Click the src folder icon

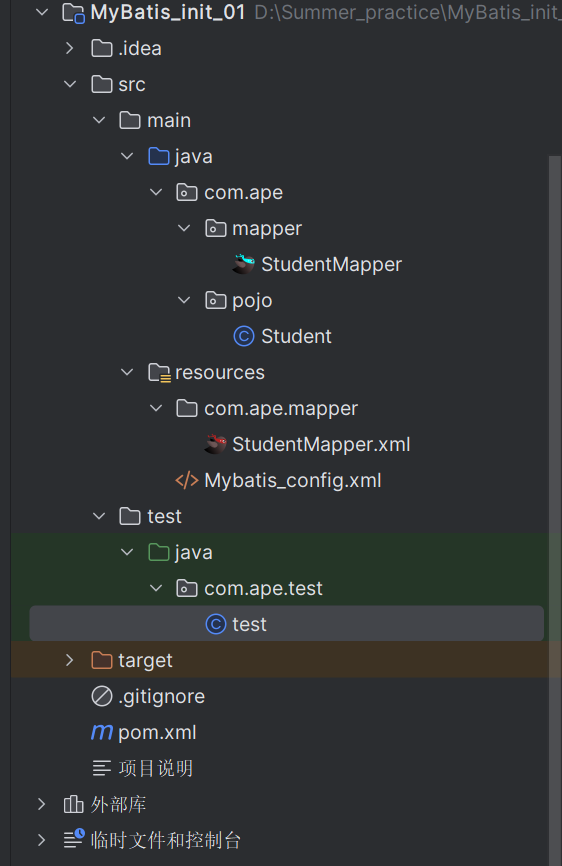tap(102, 85)
